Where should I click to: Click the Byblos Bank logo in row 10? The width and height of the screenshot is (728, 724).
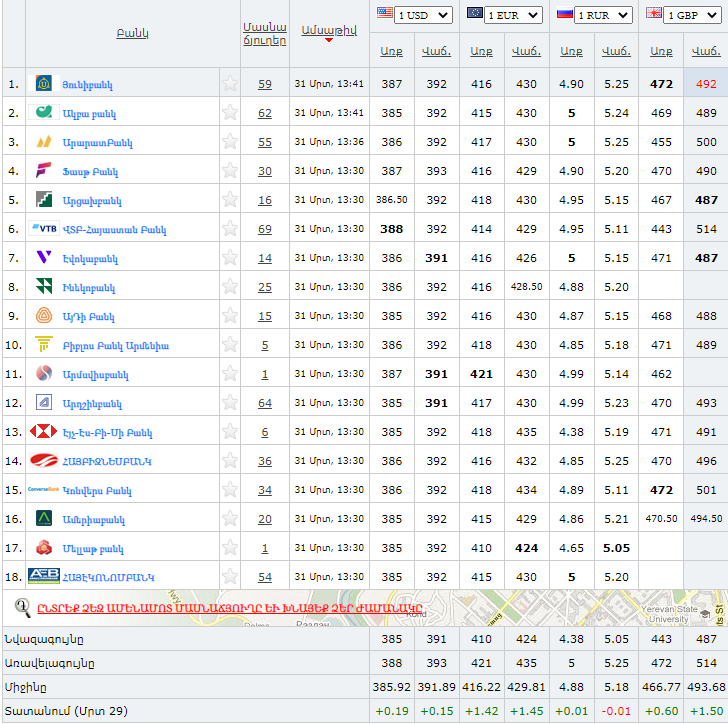(x=44, y=345)
